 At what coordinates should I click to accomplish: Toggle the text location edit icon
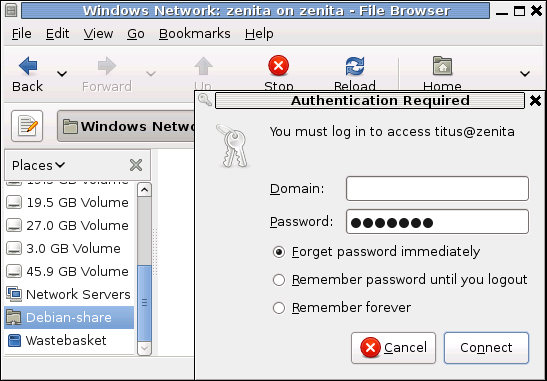pos(27,126)
